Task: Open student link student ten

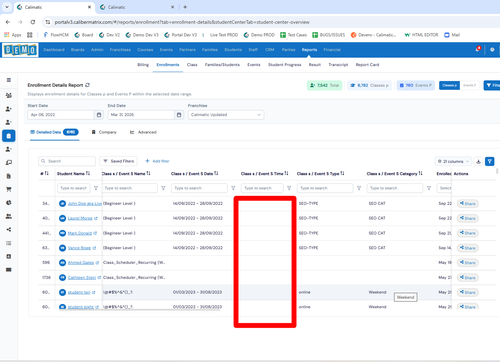Action: pyautogui.click(x=79, y=292)
